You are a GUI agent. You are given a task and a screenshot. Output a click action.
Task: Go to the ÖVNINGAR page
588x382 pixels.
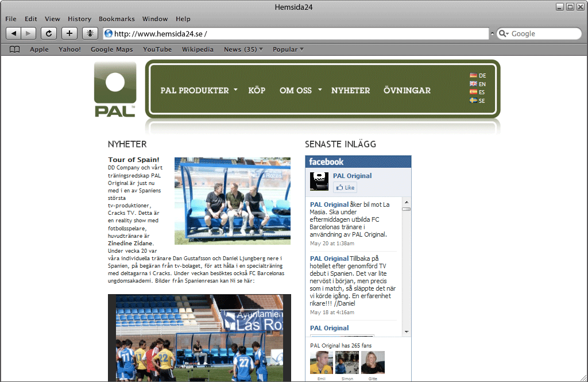[x=407, y=90]
